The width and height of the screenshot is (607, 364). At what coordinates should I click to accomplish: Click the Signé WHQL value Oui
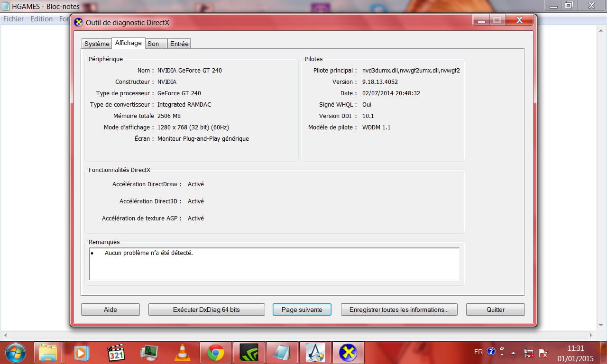pyautogui.click(x=367, y=104)
